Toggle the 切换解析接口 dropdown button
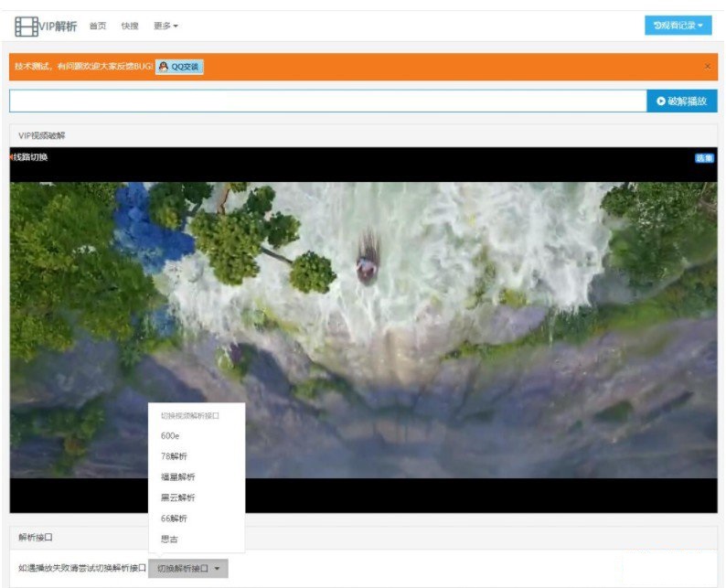 click(x=188, y=569)
